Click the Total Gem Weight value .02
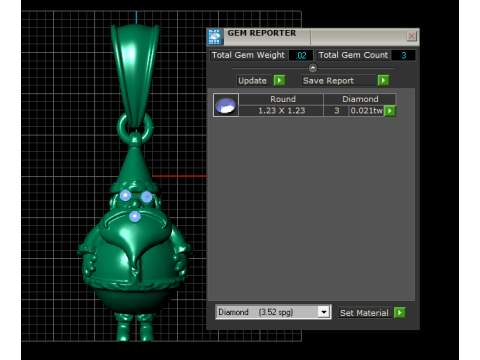Image resolution: width=480 pixels, height=360 pixels. pyautogui.click(x=301, y=55)
